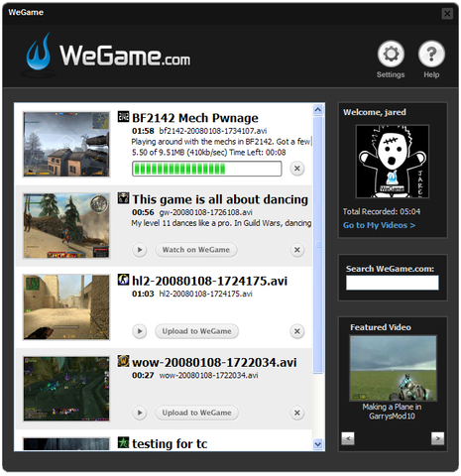Show the next featured video
This screenshot has width=461, height=476.
click(x=437, y=438)
